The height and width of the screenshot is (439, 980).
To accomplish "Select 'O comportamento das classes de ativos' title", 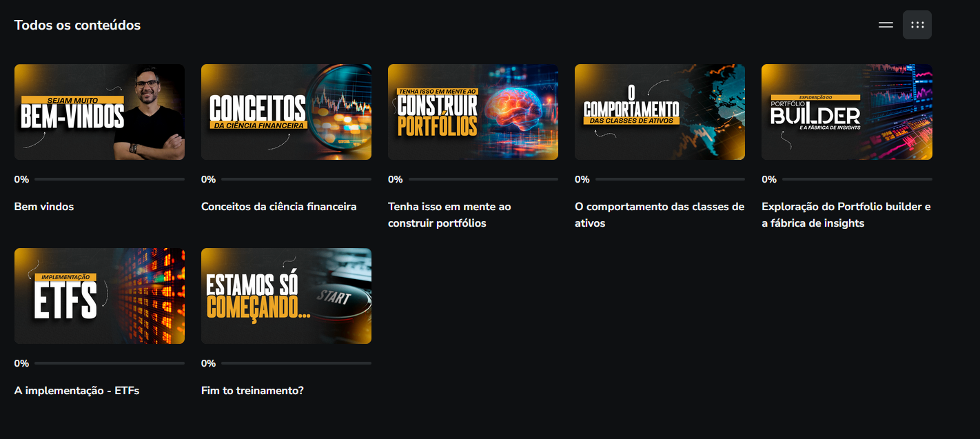I will coord(659,215).
